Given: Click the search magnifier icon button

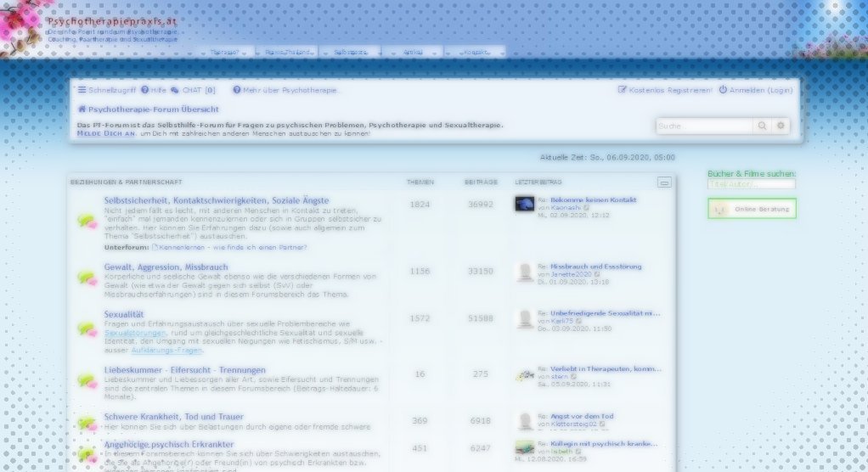Looking at the screenshot, I should tap(762, 126).
